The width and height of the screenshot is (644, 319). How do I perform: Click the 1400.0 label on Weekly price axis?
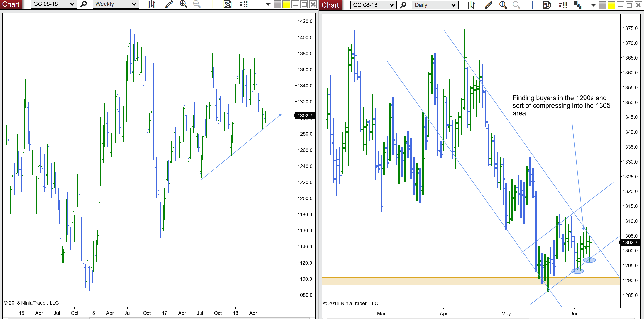click(305, 38)
